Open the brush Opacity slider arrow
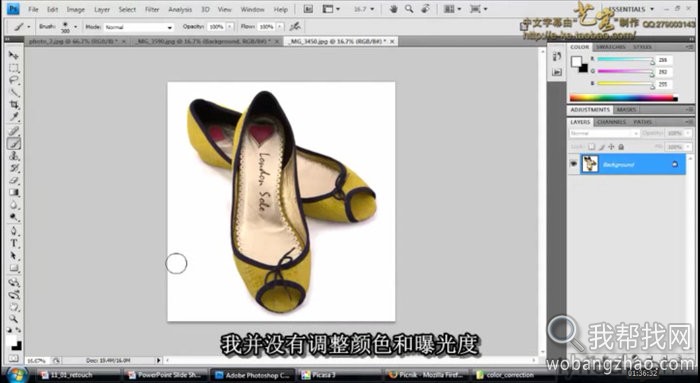The width and height of the screenshot is (700, 383). 230,27
